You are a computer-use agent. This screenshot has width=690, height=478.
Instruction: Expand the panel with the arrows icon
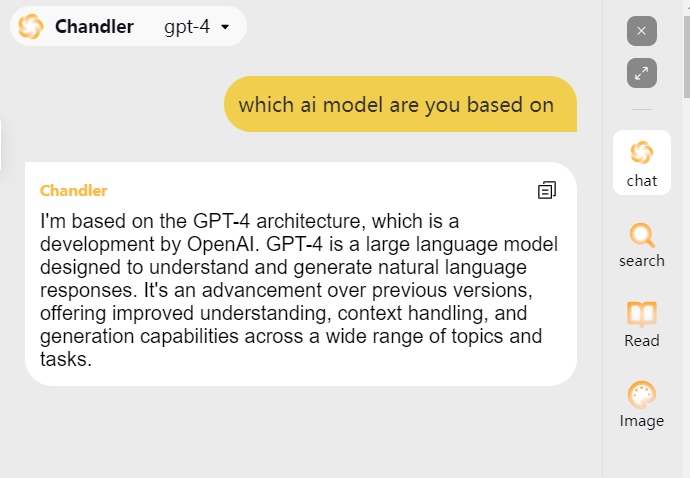(641, 72)
